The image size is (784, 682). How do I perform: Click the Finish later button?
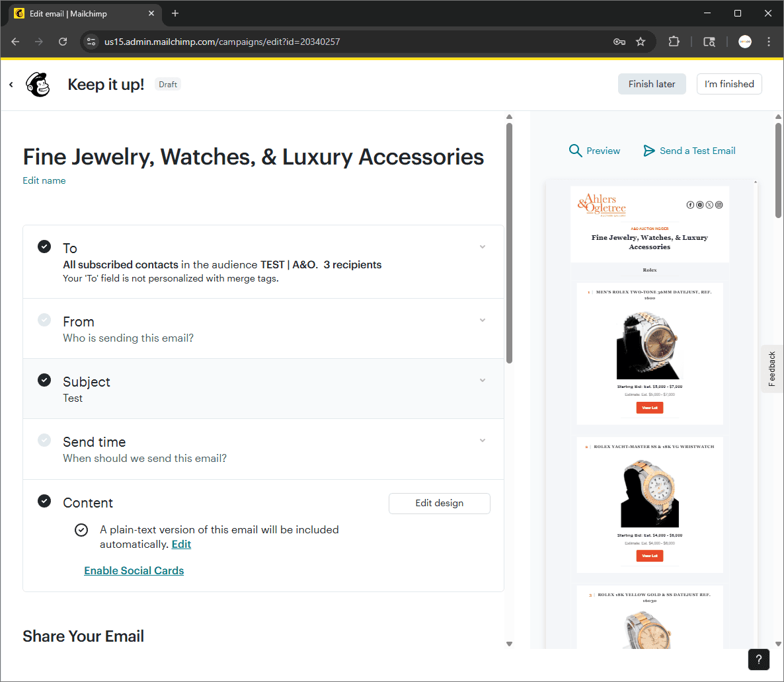[x=652, y=84]
